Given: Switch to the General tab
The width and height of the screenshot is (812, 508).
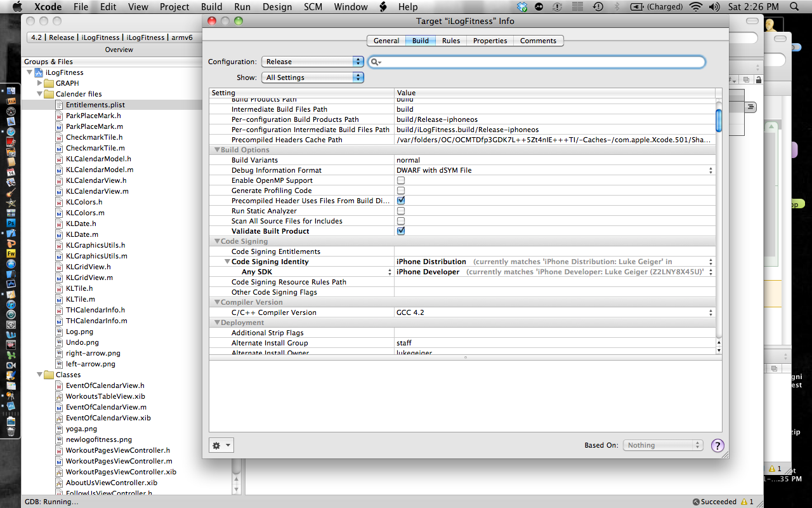Looking at the screenshot, I should (x=386, y=41).
